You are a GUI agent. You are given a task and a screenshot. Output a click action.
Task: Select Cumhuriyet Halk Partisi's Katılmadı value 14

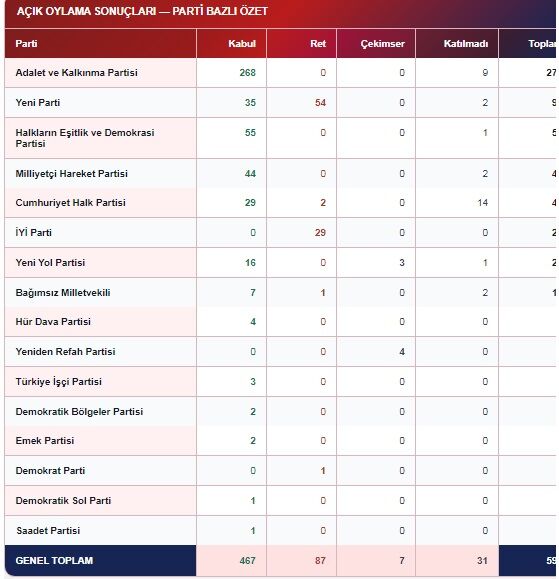pyautogui.click(x=483, y=203)
